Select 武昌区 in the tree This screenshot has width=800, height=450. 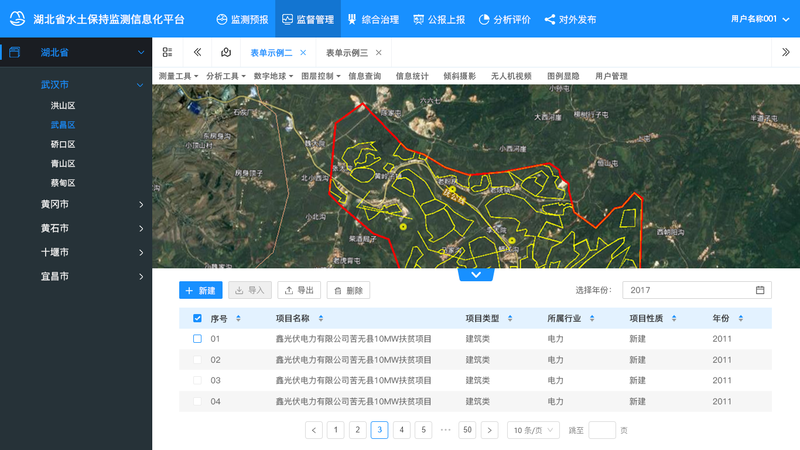[63, 125]
